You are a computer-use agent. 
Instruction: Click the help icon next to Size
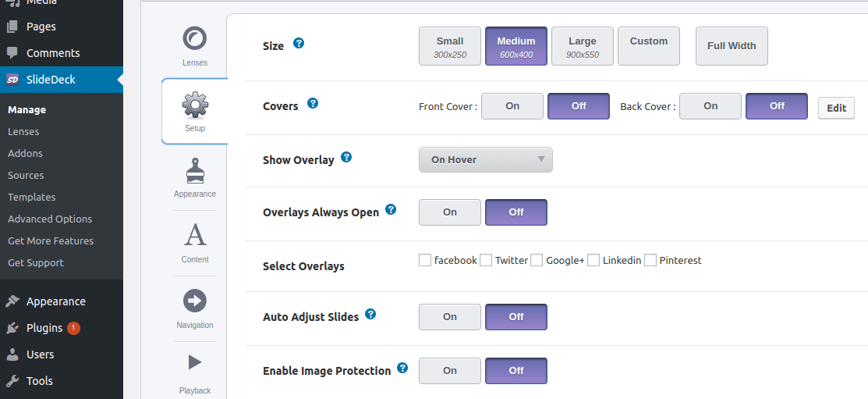click(x=299, y=43)
